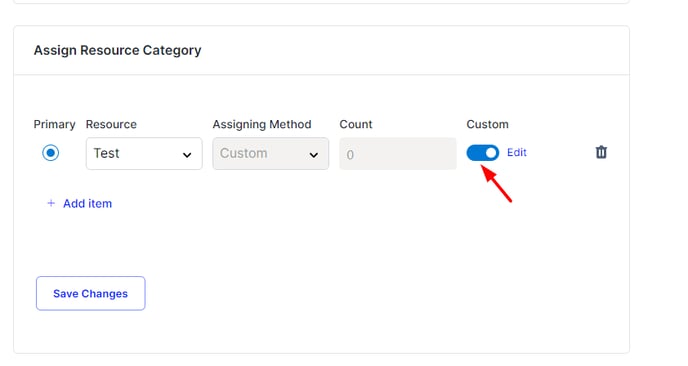The image size is (688, 366).
Task: Open the Edit link next to toggle
Action: point(516,152)
